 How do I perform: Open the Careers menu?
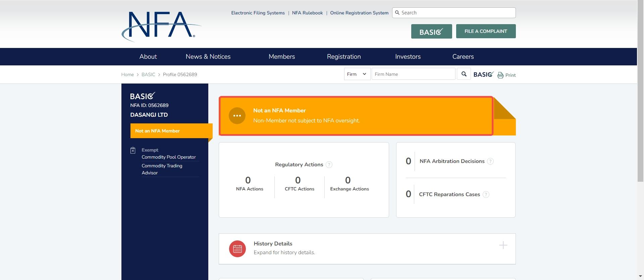point(463,57)
